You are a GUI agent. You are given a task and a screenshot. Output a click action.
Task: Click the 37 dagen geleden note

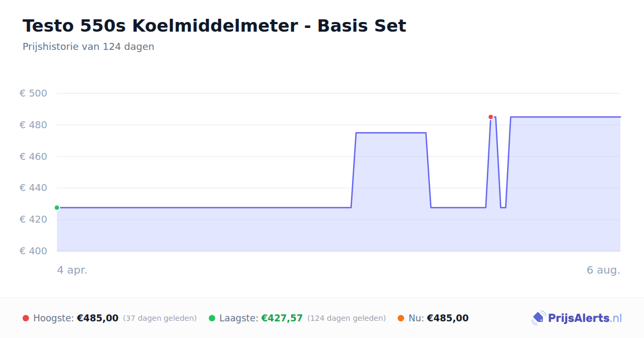coord(160,318)
